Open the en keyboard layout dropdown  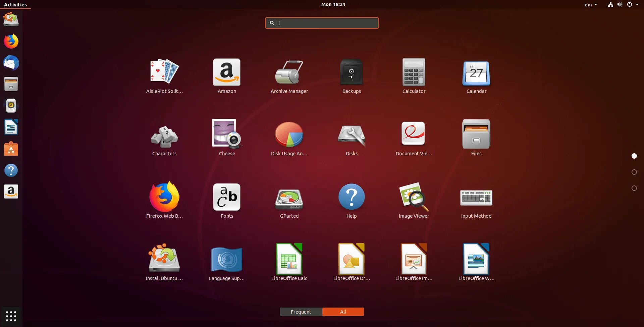[591, 4]
